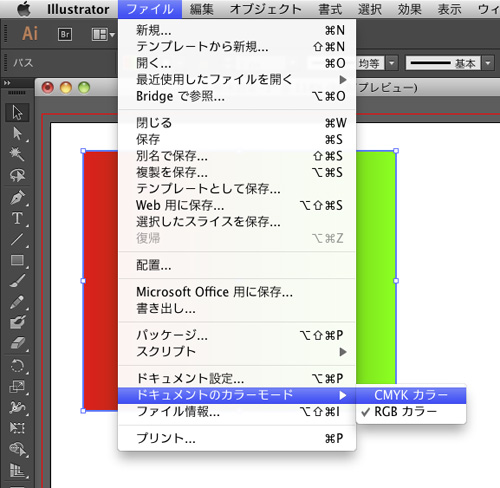Choose CMYK カラー color mode
Image resolution: width=500 pixels, height=488 pixels.
pyautogui.click(x=411, y=395)
